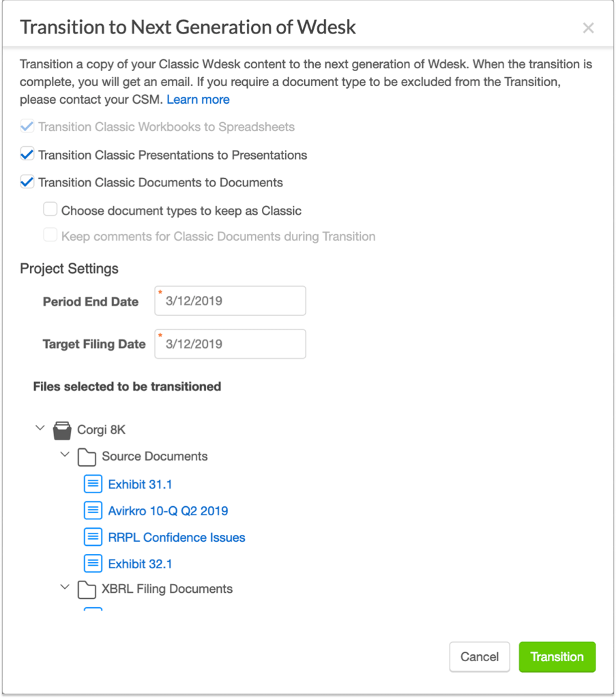The width and height of the screenshot is (616, 698).
Task: Close the Transition dialog with the X
Action: click(588, 28)
